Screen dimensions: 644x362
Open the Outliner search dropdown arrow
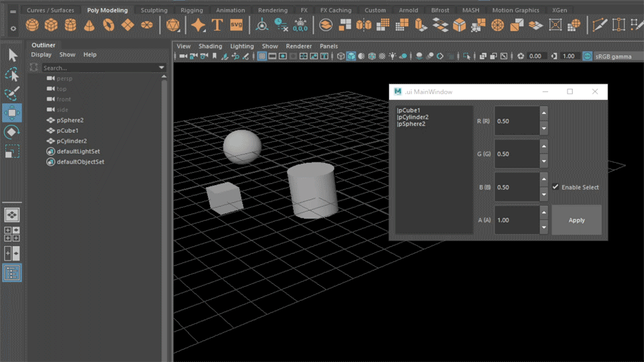162,68
